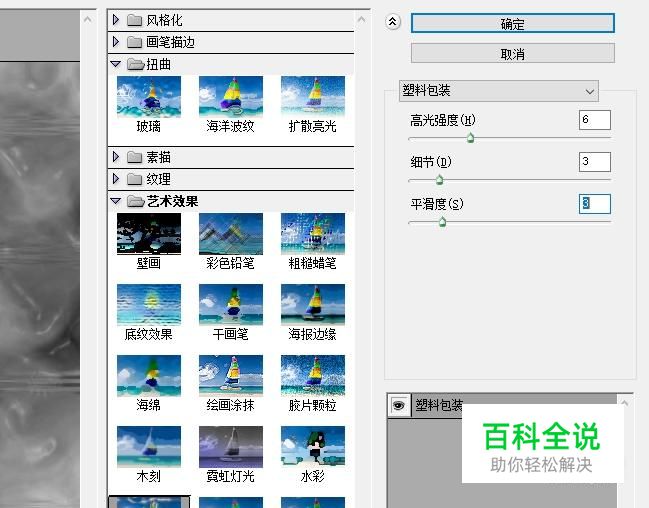Cancel with the 取消 button
The image size is (649, 508).
[512, 53]
